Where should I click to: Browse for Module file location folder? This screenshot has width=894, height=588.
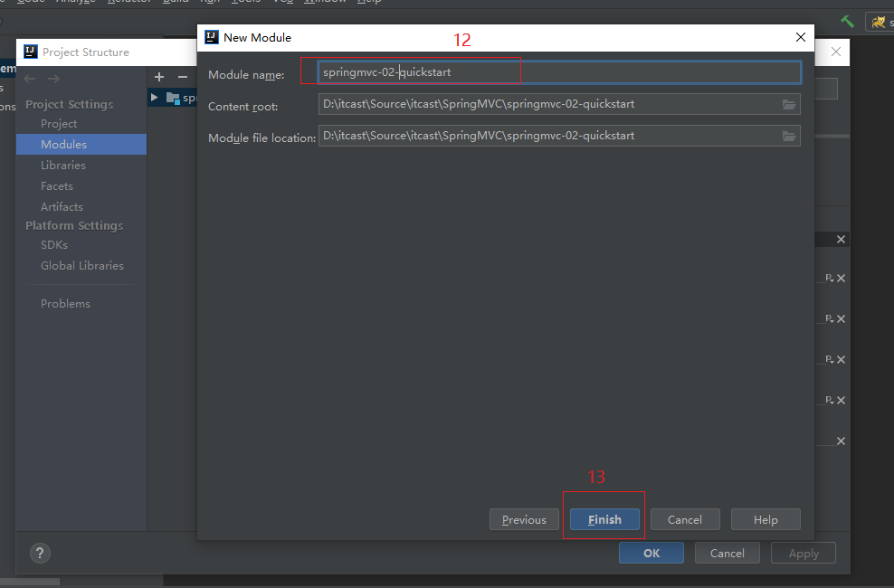pos(789,136)
